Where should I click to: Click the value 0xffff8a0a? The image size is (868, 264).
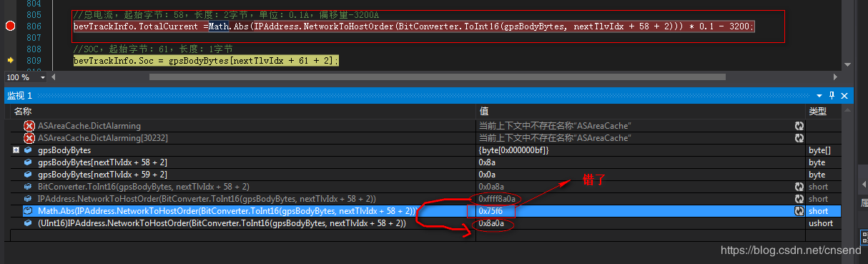(497, 199)
